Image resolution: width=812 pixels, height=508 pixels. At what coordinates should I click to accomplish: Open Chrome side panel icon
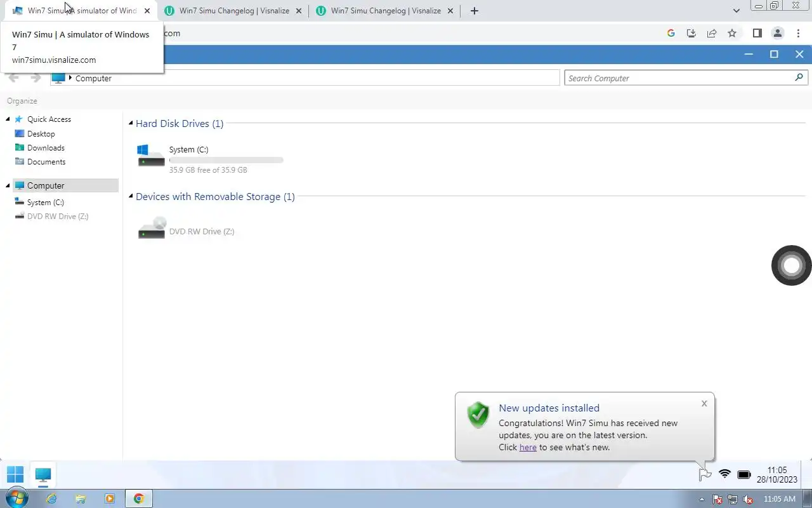click(x=757, y=33)
